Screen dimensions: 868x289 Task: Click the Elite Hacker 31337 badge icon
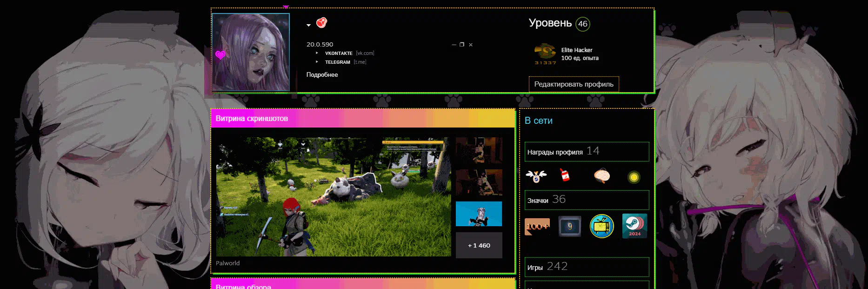[545, 54]
